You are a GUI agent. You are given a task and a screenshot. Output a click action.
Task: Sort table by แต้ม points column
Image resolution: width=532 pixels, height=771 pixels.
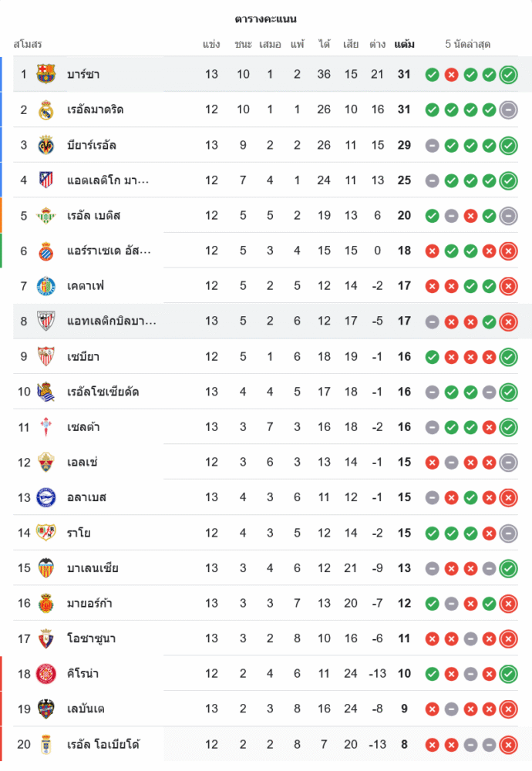[404, 45]
